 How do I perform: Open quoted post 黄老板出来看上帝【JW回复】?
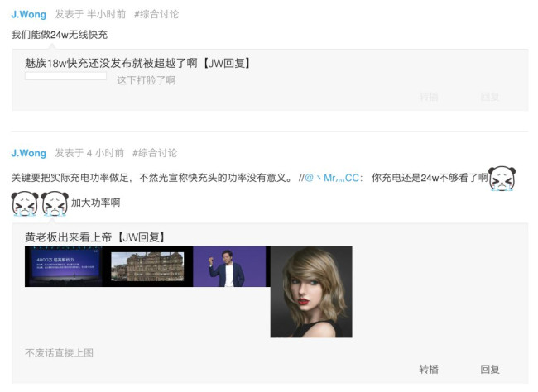coord(95,237)
